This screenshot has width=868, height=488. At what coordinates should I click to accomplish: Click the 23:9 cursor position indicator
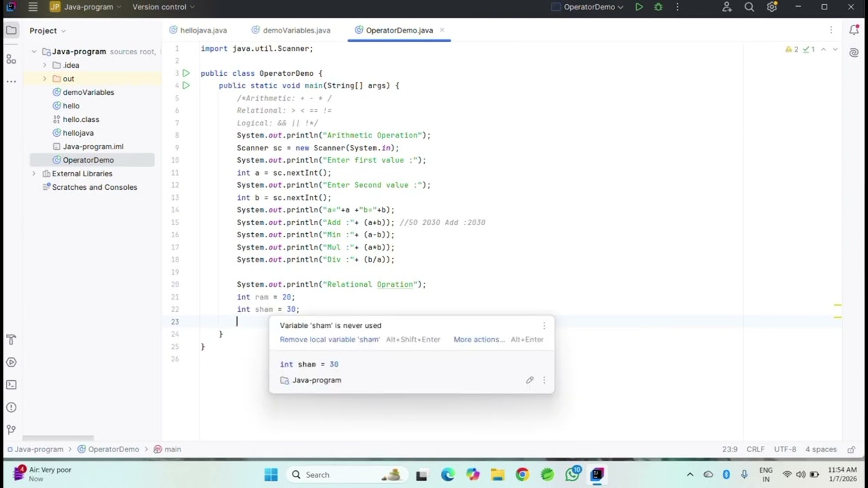click(730, 449)
